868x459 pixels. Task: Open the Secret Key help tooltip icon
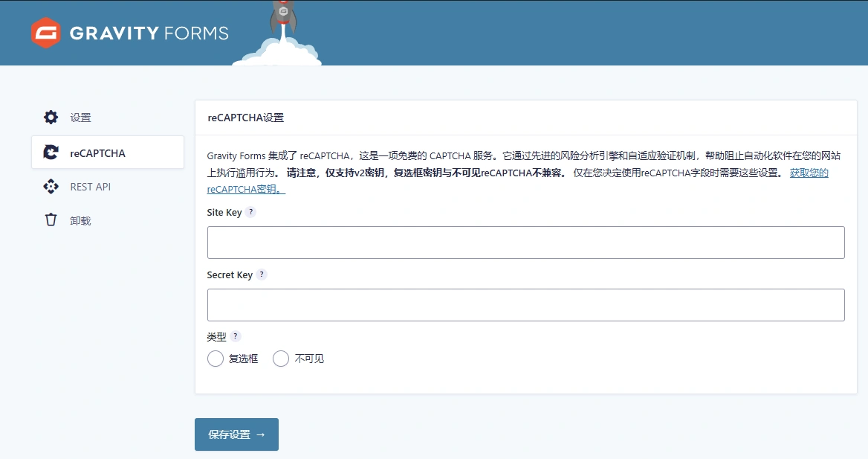(260, 275)
